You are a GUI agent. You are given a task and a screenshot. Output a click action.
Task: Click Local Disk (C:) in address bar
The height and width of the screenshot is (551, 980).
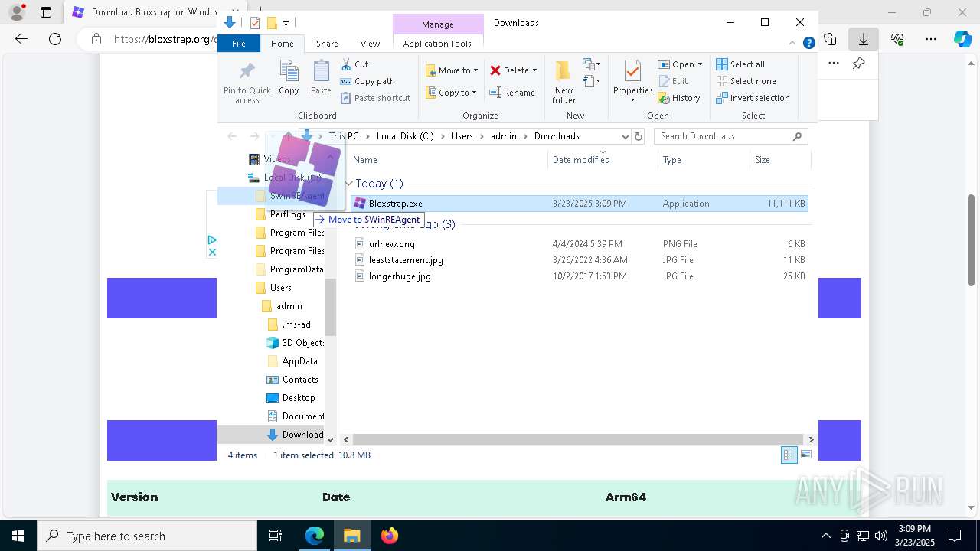(x=405, y=136)
